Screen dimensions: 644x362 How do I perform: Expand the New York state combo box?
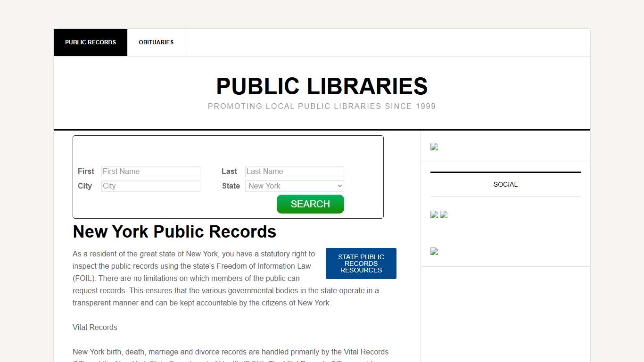[294, 186]
